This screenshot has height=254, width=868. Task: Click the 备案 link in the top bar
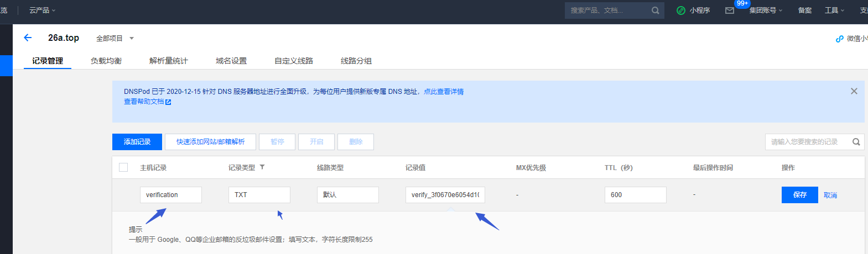pyautogui.click(x=805, y=10)
